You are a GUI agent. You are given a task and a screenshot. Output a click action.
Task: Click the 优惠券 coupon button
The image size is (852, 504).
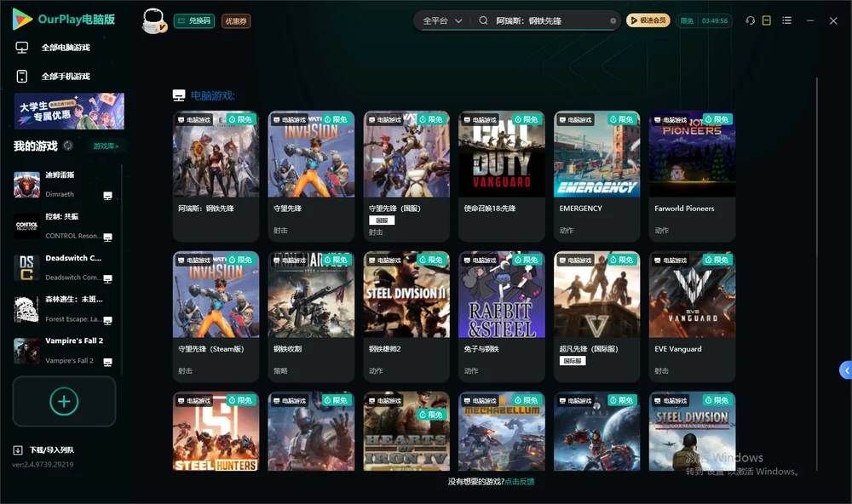pos(236,20)
